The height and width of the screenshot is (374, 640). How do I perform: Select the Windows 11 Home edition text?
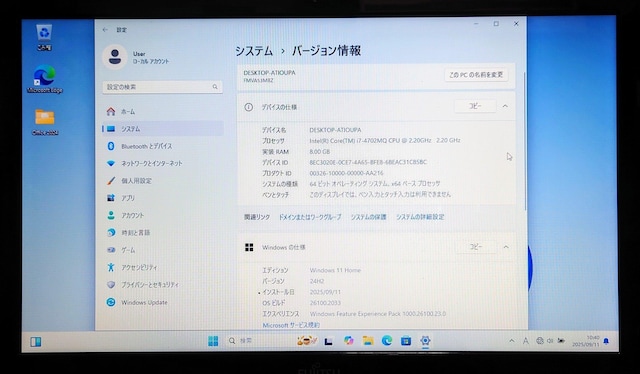click(x=335, y=270)
